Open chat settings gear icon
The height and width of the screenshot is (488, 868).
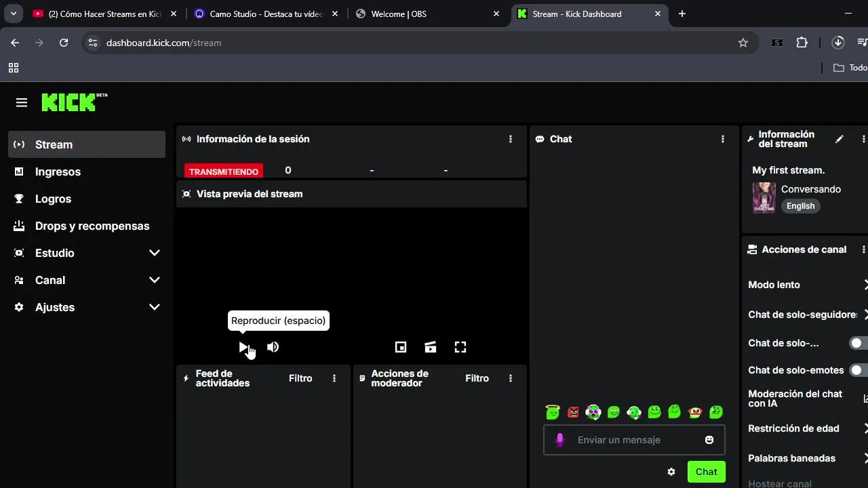coord(671,472)
